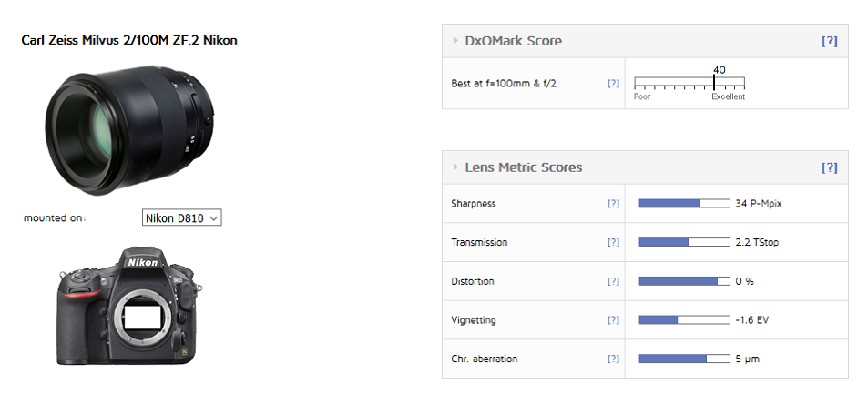868x404 pixels.
Task: Open help for Best at f=100mm row
Action: (x=613, y=84)
